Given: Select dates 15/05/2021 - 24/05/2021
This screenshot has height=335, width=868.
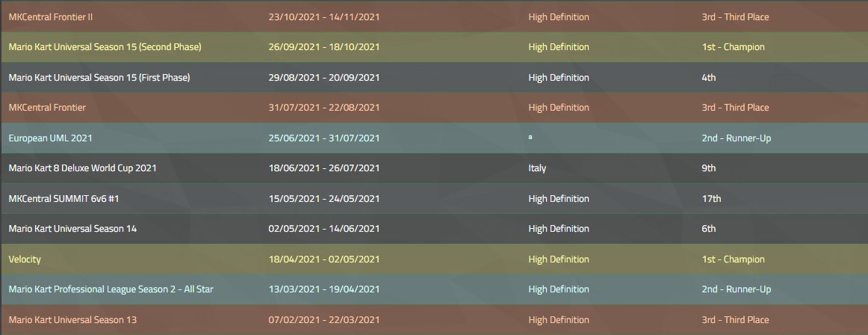Looking at the screenshot, I should [x=324, y=198].
